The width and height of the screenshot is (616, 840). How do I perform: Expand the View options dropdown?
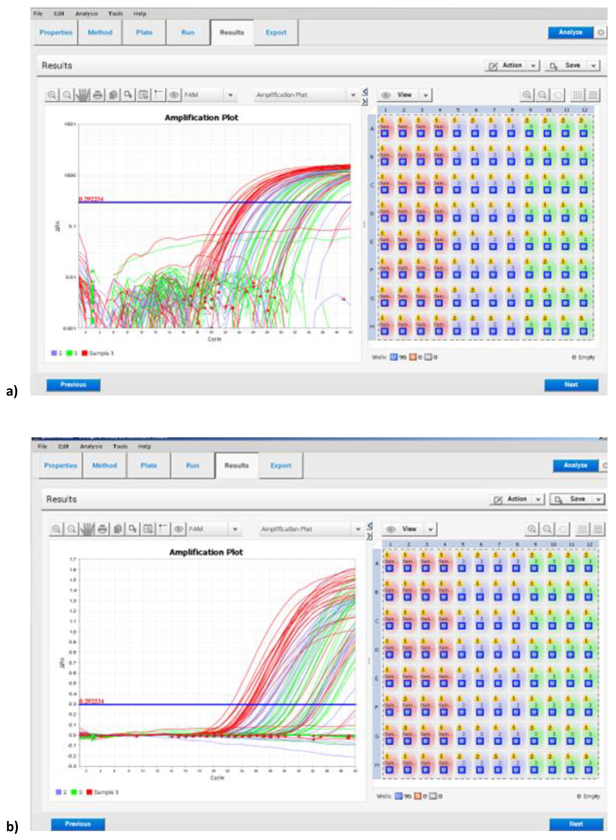[425, 95]
